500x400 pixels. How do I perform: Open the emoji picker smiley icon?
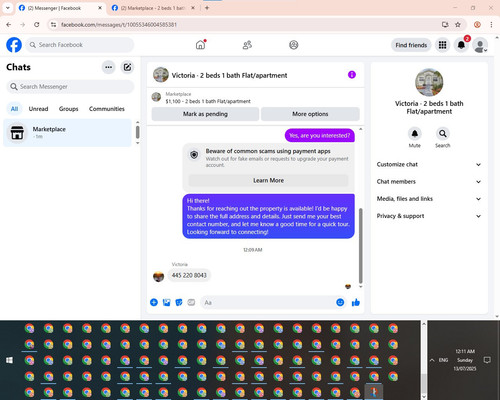[x=340, y=302]
